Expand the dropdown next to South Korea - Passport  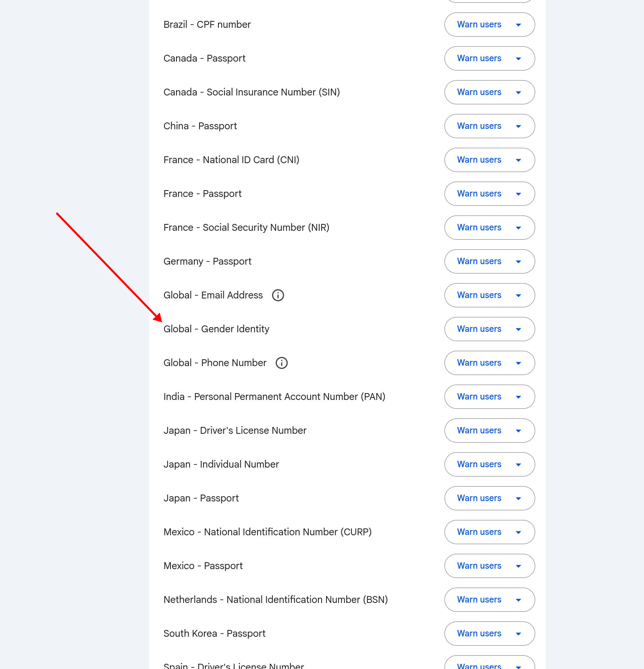[518, 634]
